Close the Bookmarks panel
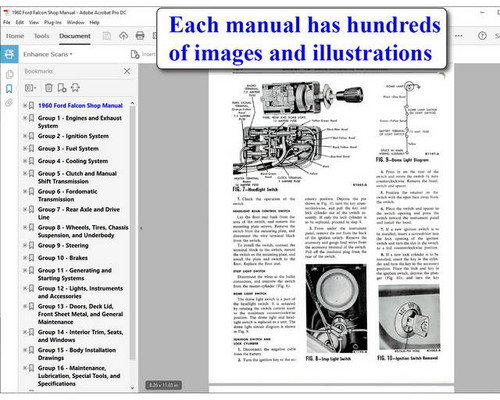500x400 pixels. point(127,71)
